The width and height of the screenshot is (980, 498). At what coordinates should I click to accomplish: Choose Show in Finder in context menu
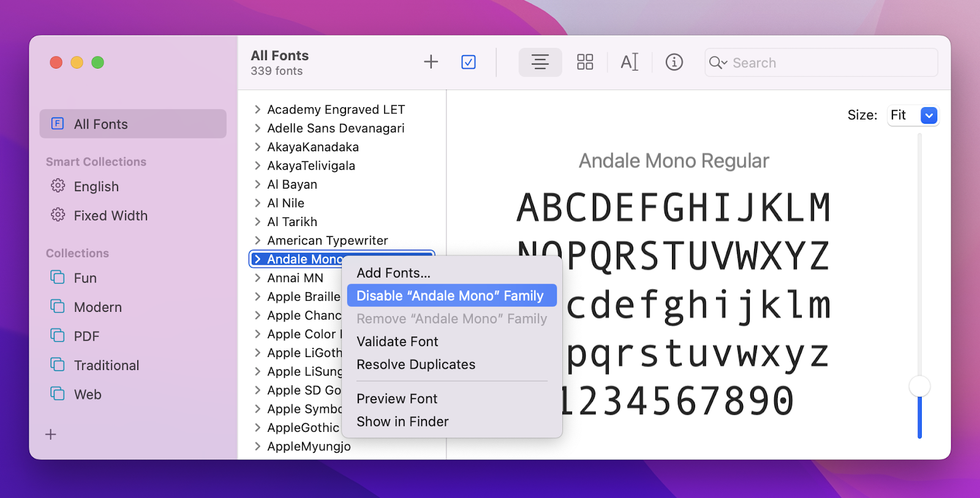pyautogui.click(x=452, y=421)
